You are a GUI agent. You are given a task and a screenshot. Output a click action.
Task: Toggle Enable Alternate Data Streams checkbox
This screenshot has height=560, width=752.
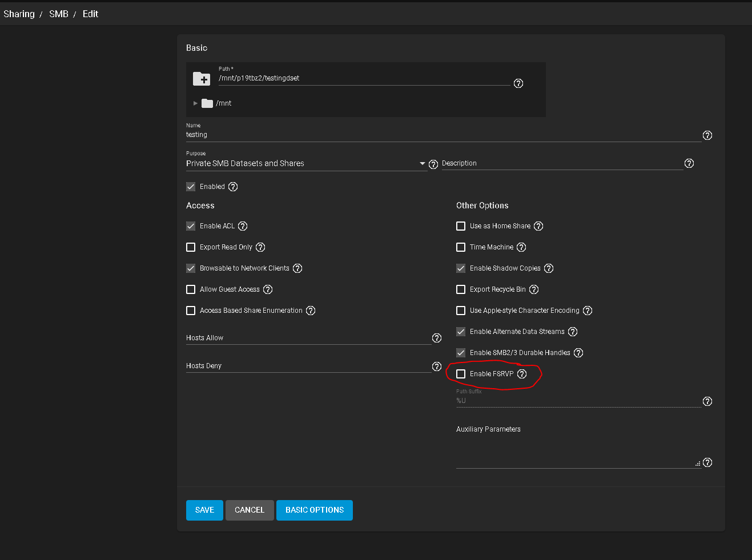461,332
